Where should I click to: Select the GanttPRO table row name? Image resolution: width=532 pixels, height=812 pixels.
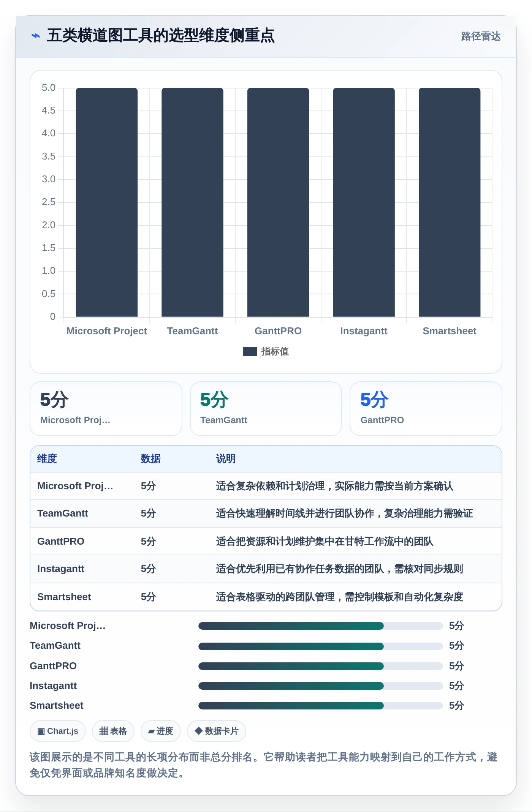point(61,541)
